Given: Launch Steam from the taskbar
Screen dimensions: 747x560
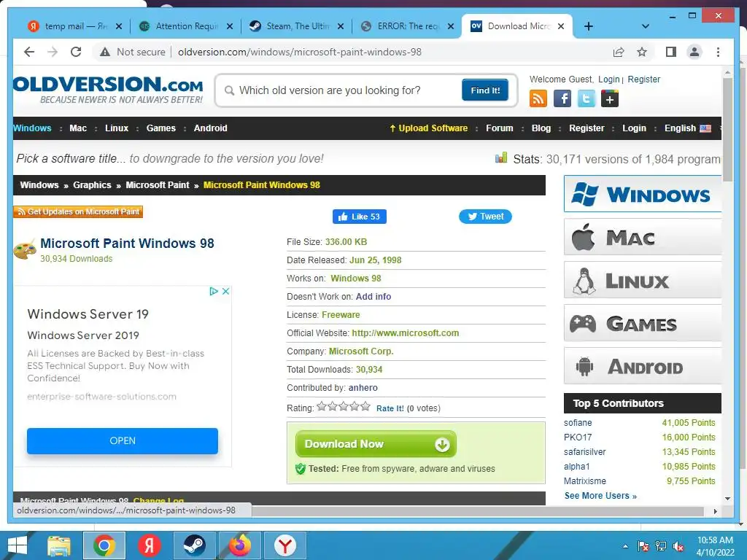Looking at the screenshot, I should click(x=194, y=545).
